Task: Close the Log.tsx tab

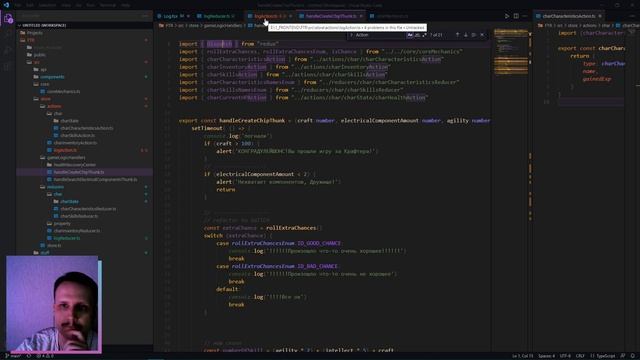Action: point(188,16)
